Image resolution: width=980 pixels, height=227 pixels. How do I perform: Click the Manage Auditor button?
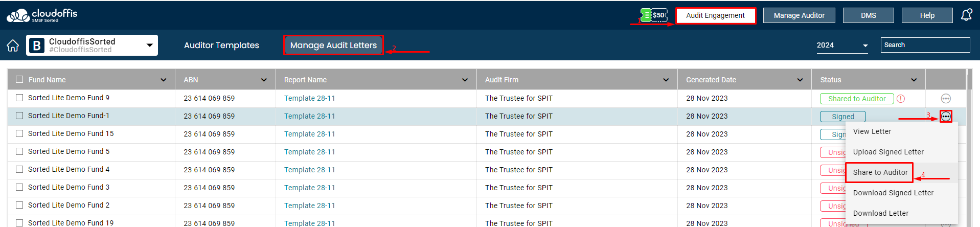(799, 15)
